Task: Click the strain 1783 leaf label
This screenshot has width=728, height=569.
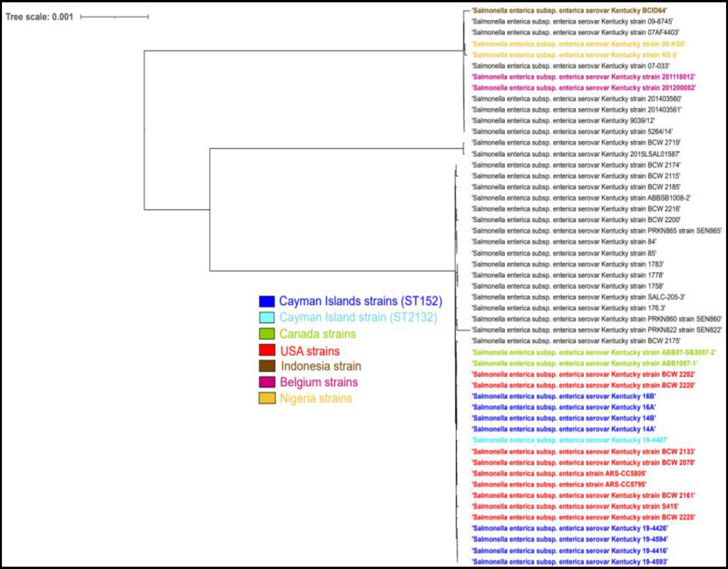Action: pyautogui.click(x=568, y=264)
